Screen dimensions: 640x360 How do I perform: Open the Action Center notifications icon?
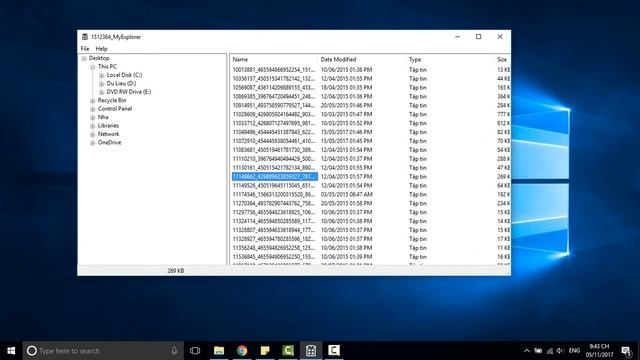[626, 351]
